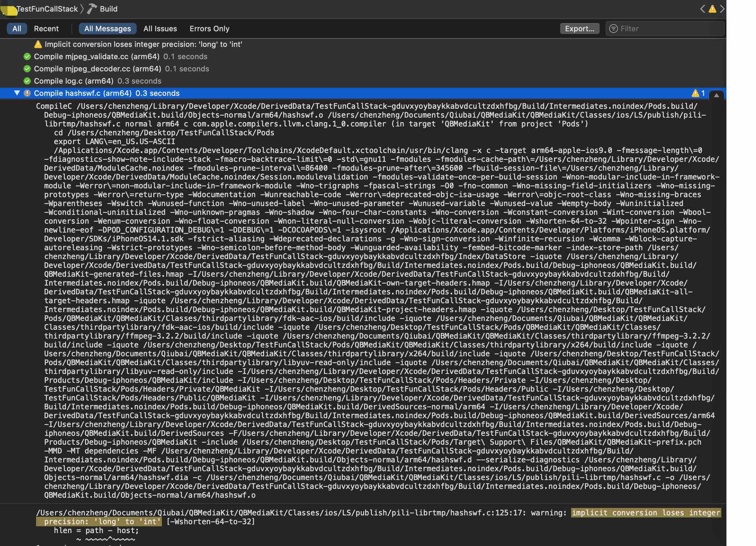The image size is (756, 546).
Task: Click the 'cd /Users/chenzheng/Desktop/TestFunCallStack/Pods' line
Action: 164,133
